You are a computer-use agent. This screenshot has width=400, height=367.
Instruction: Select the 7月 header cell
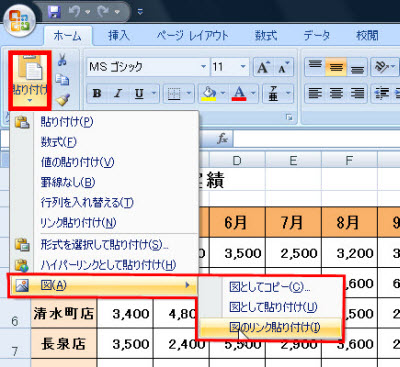tap(293, 222)
